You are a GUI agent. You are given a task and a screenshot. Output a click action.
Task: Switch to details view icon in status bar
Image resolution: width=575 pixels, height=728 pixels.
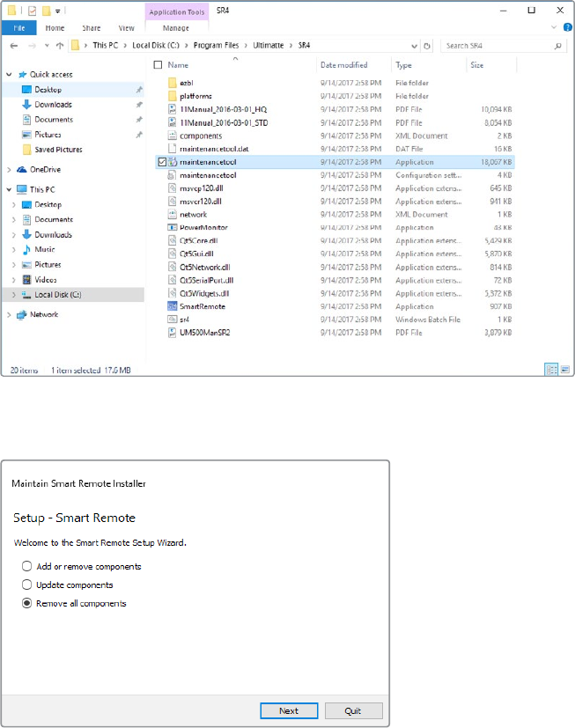(551, 370)
